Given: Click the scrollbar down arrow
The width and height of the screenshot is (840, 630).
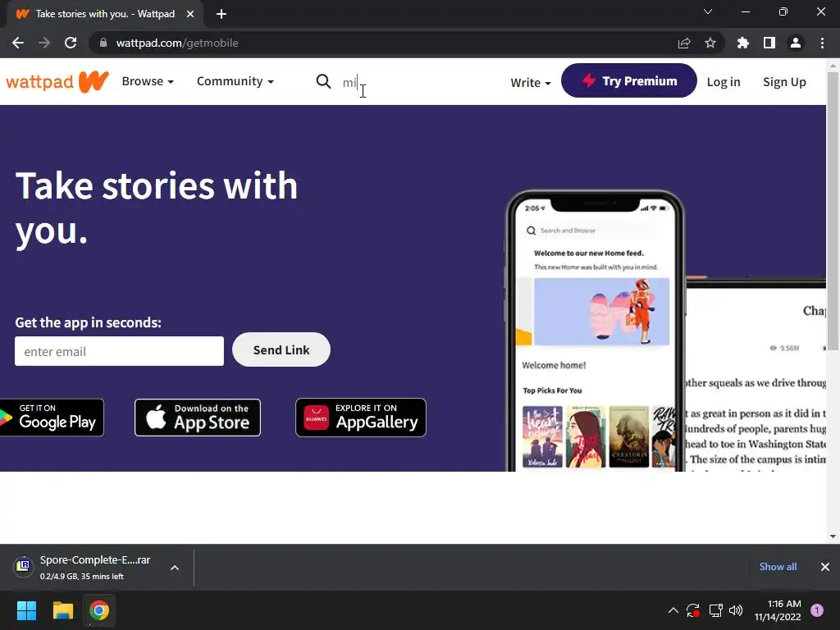Looking at the screenshot, I should (833, 536).
